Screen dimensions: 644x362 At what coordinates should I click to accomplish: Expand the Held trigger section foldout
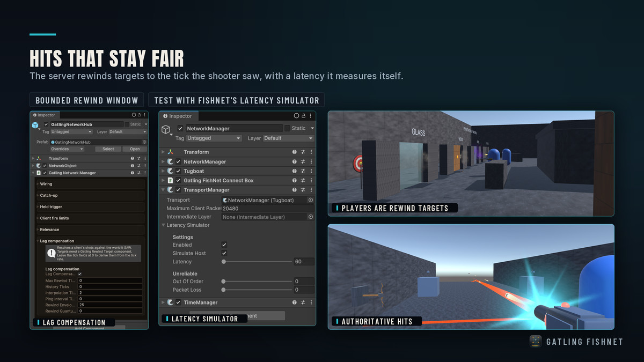click(38, 206)
